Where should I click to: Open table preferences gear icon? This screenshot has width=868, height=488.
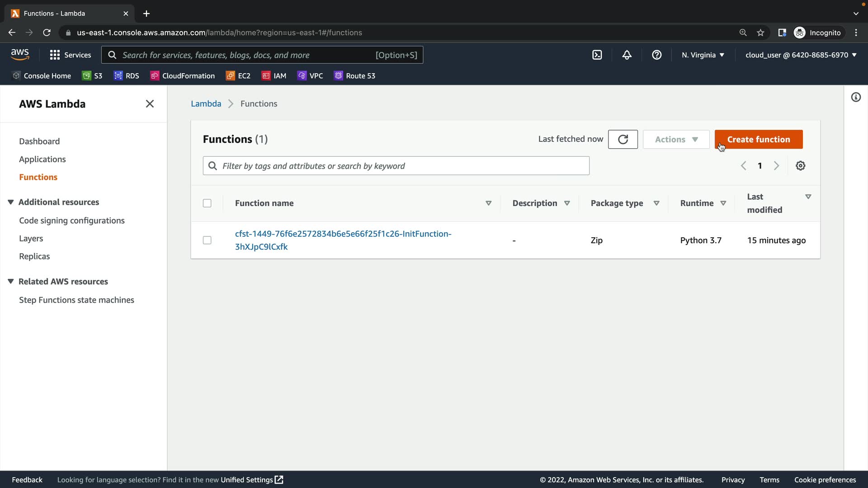point(800,166)
